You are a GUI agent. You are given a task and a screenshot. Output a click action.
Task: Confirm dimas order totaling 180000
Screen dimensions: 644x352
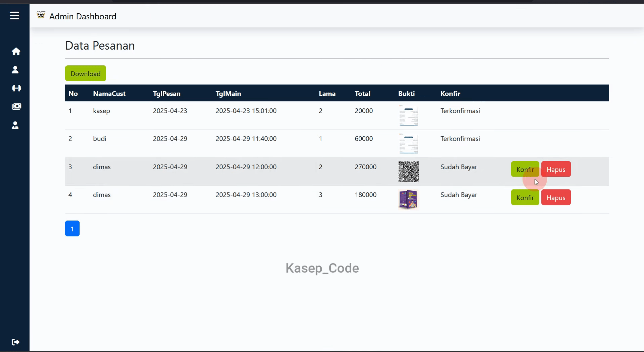coord(525,197)
